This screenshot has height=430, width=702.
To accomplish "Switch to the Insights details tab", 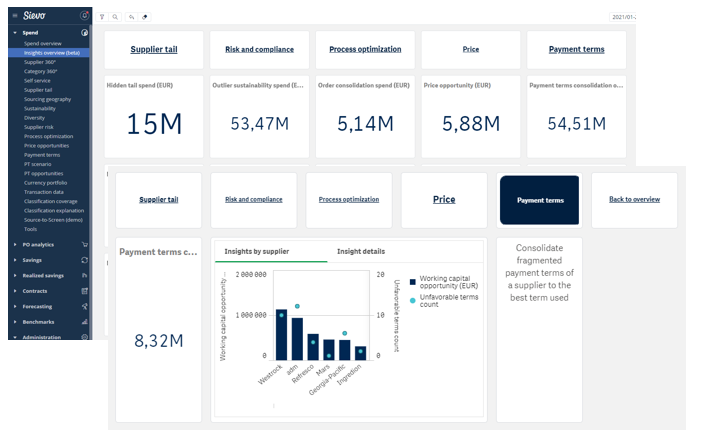I will click(x=360, y=251).
